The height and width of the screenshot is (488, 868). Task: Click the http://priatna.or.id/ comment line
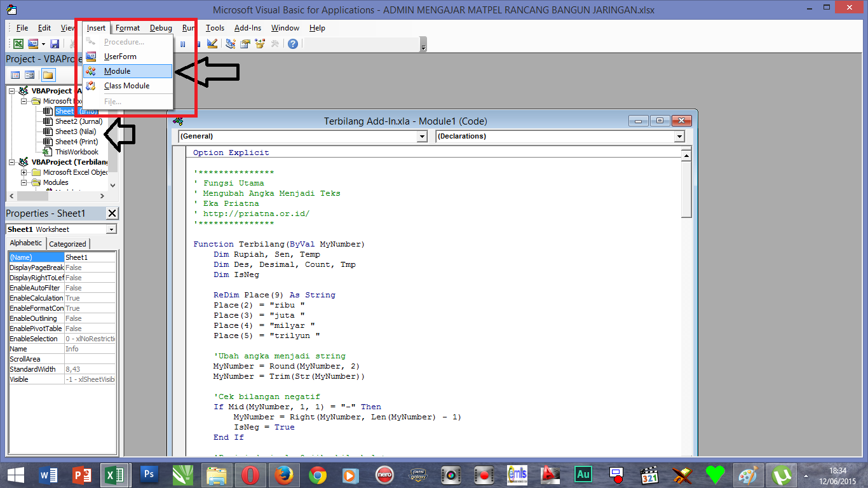252,213
